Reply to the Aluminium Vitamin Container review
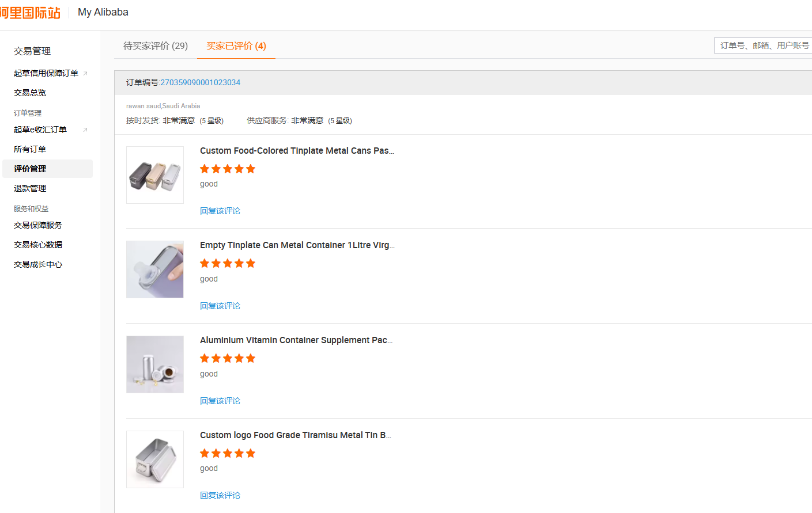The image size is (812, 513). (220, 401)
